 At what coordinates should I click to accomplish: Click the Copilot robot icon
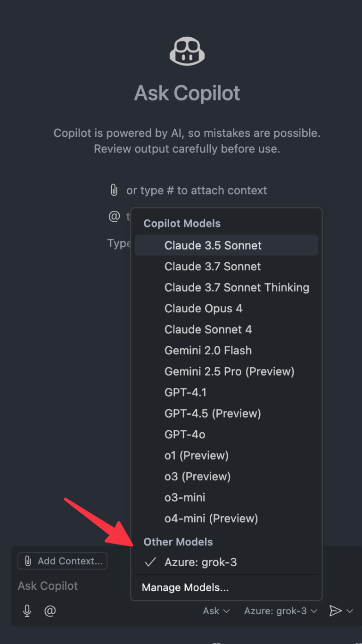[187, 50]
